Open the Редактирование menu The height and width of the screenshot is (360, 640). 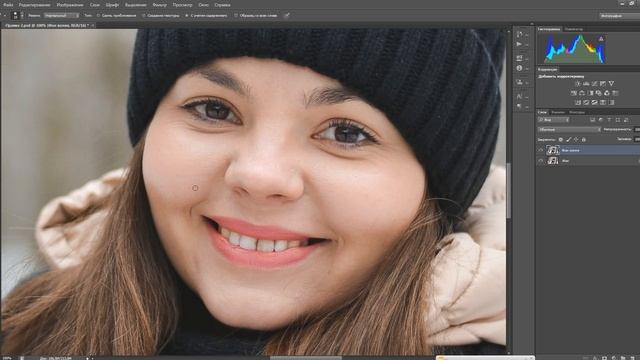point(34,5)
